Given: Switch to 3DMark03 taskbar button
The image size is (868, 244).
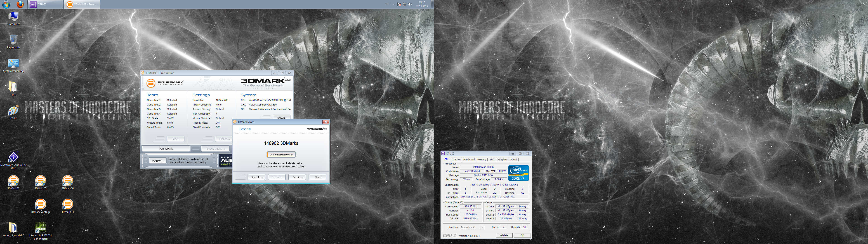Looking at the screenshot, I should 82,4.
